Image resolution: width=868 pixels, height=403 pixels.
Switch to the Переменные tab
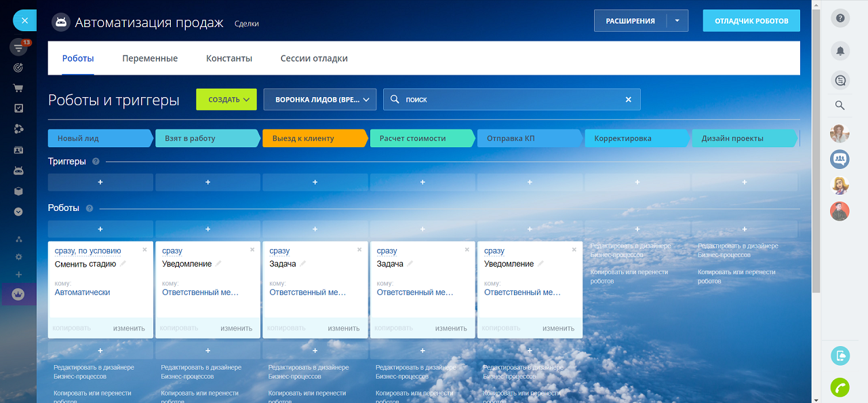pos(150,58)
